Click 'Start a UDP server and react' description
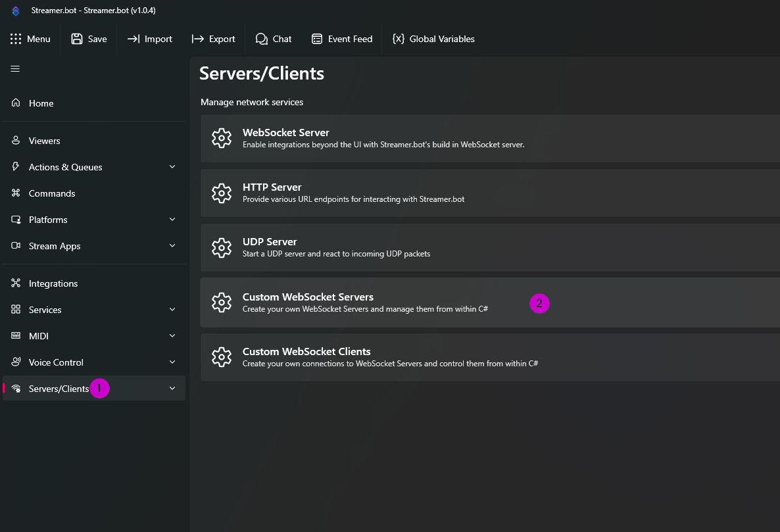This screenshot has height=532, width=780. pyautogui.click(x=336, y=254)
